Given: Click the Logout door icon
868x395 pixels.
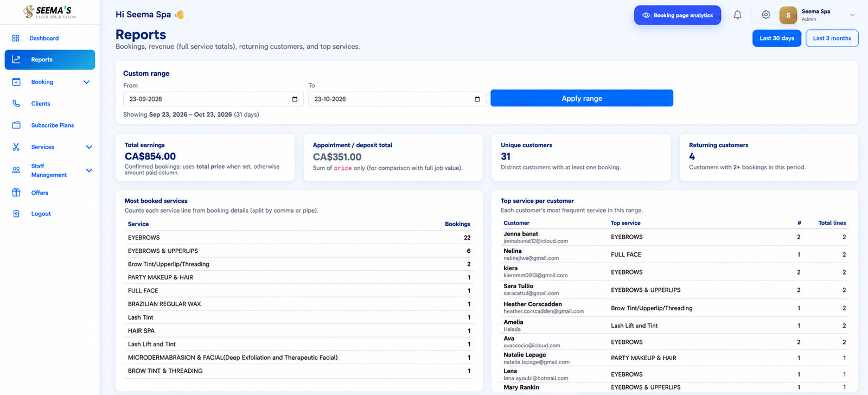Looking at the screenshot, I should coord(16,214).
